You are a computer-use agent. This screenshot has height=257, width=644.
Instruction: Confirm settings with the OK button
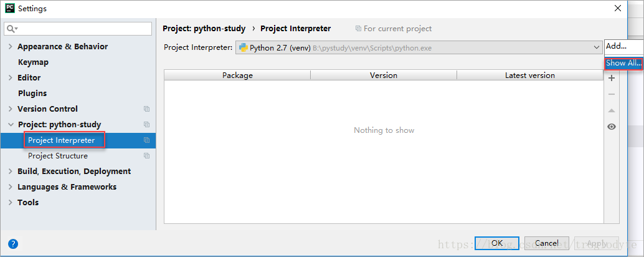(x=497, y=243)
